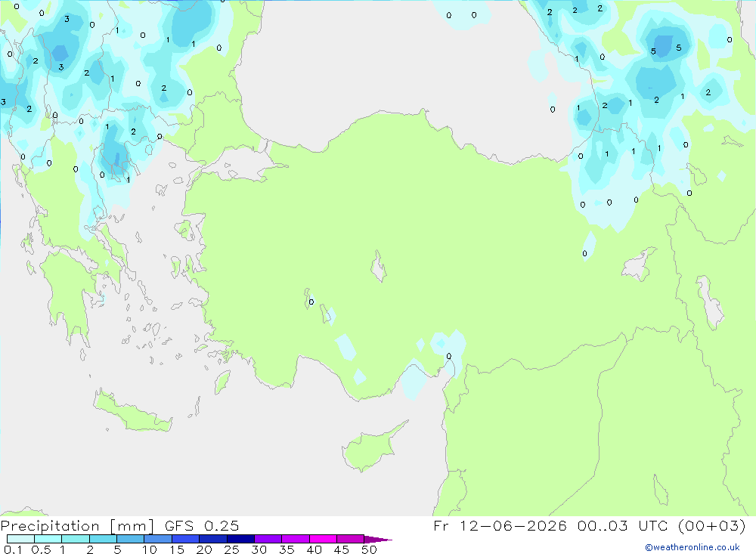Click the legend label '0.5'
Viewport: 756px width, 554px height.
click(x=41, y=549)
